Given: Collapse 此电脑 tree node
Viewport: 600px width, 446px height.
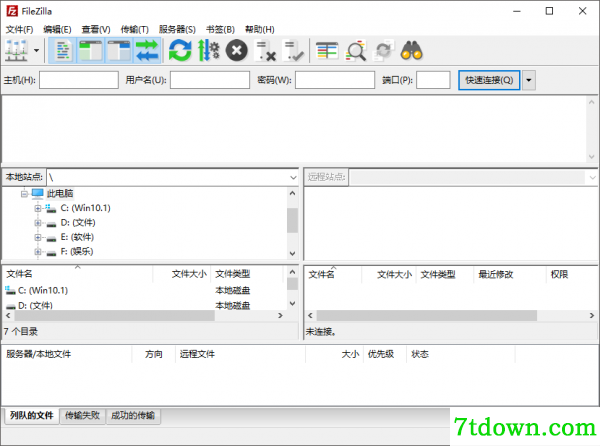Looking at the screenshot, I should pos(24,194).
